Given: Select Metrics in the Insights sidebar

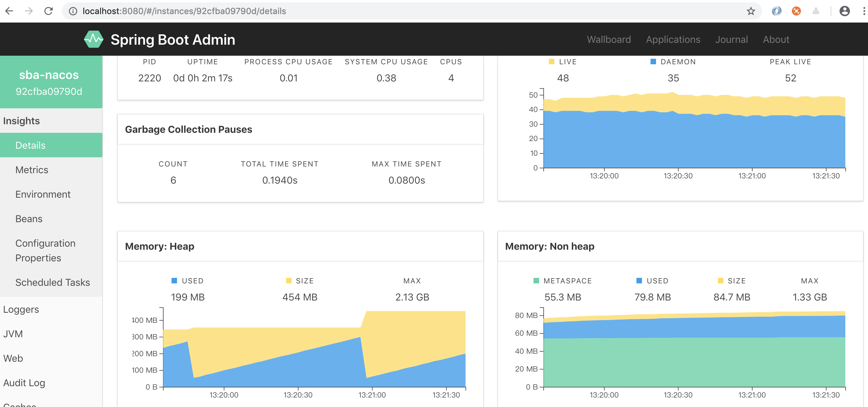Looking at the screenshot, I should [x=32, y=170].
